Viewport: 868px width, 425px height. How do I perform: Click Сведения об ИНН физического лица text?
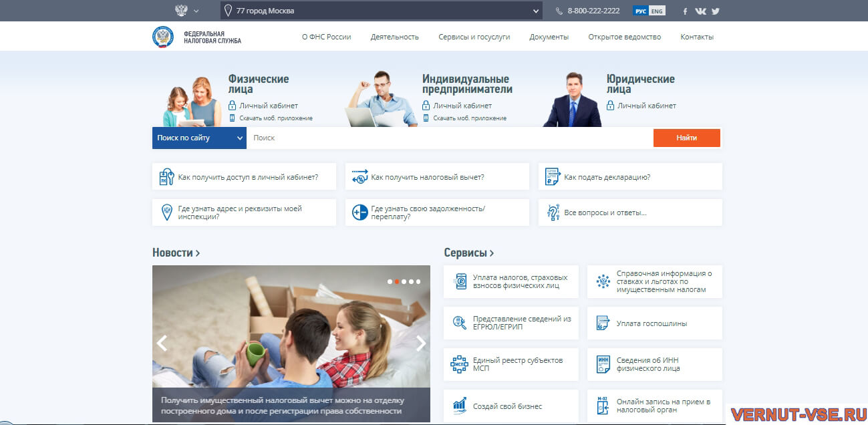click(x=648, y=364)
